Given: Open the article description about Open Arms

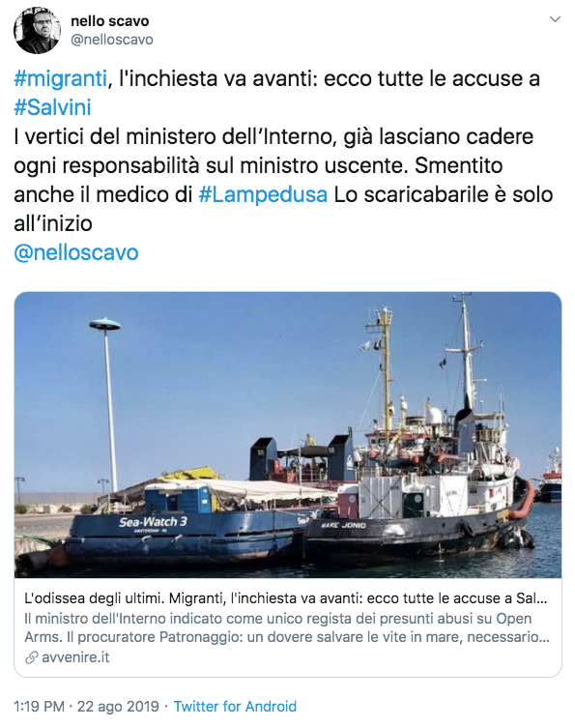Looking at the screenshot, I should 287,627.
